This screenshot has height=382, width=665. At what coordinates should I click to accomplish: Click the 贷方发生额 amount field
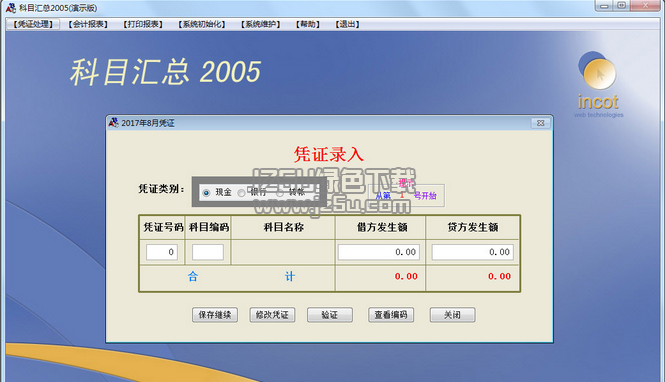(472, 252)
